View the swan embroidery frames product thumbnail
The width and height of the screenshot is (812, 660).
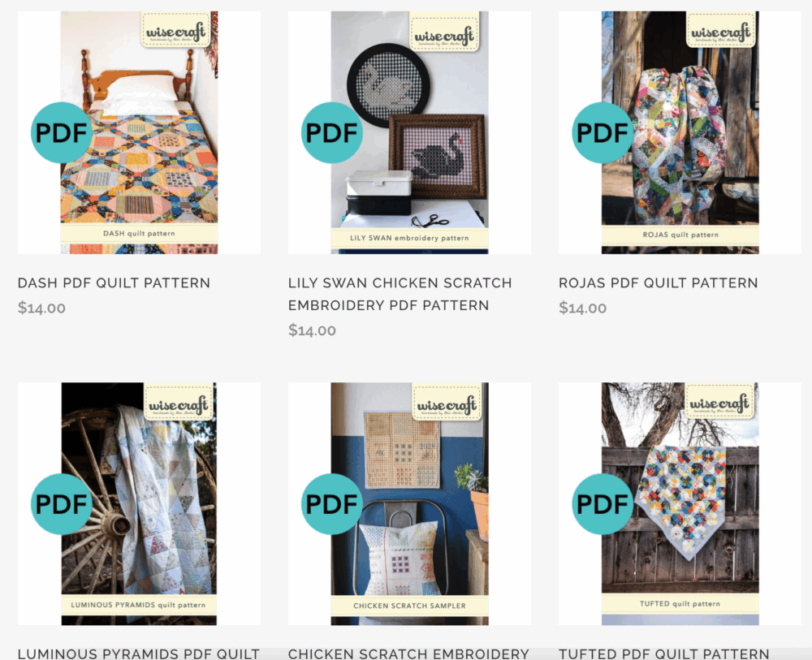[x=409, y=132]
